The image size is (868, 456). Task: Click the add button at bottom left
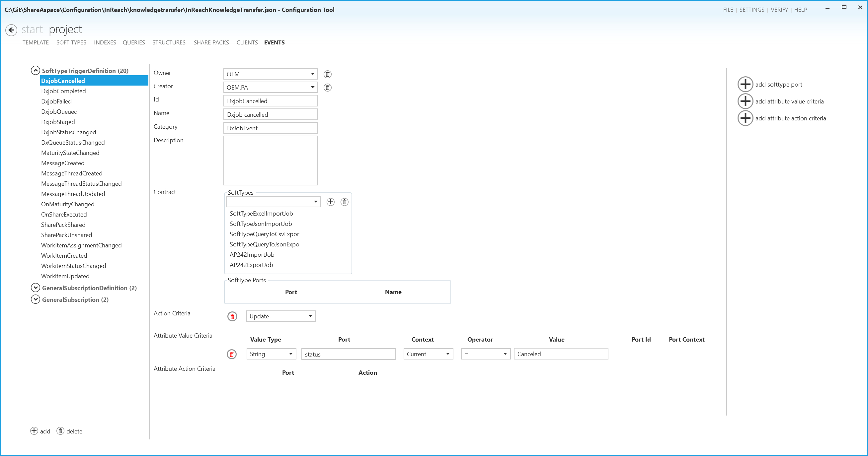pos(40,431)
